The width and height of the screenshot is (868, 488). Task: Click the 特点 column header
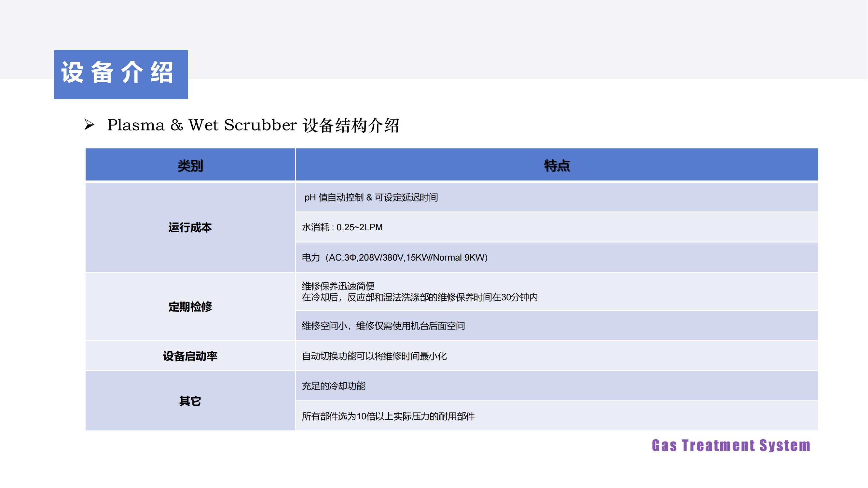[x=556, y=165]
